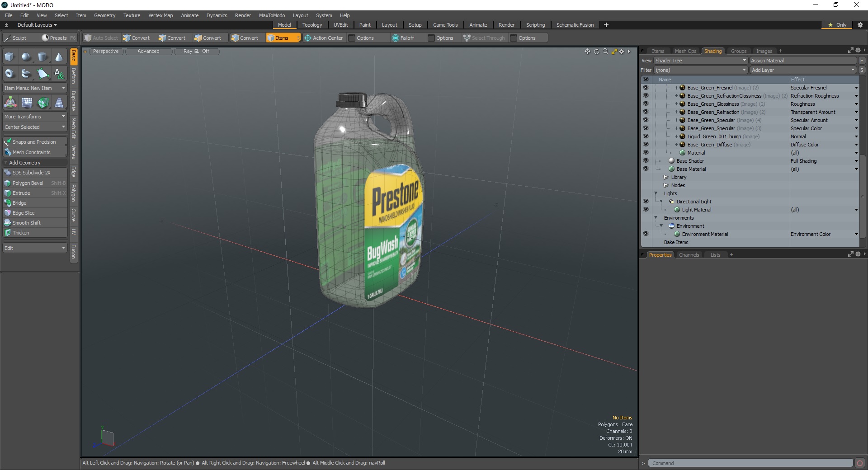Click the taper grid icon
The height and width of the screenshot is (470, 868).
59,103
